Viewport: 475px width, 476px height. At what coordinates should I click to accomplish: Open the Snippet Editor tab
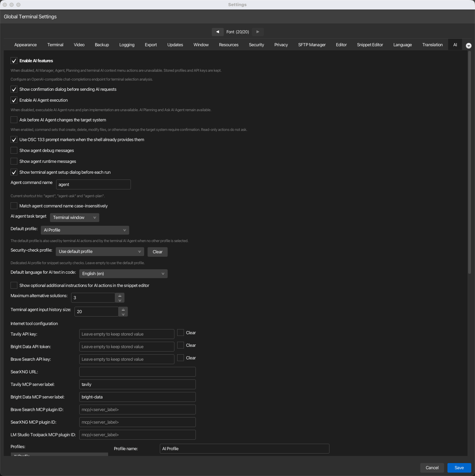click(370, 45)
